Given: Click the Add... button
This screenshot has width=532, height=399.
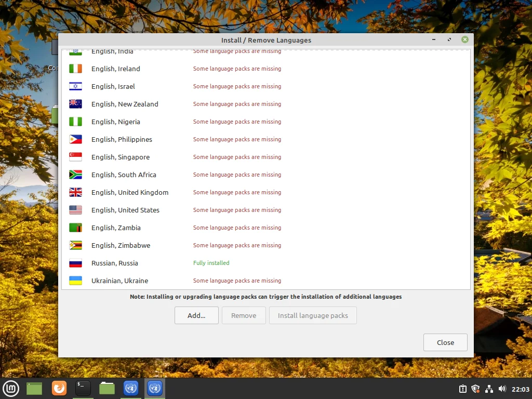Looking at the screenshot, I should tap(196, 315).
